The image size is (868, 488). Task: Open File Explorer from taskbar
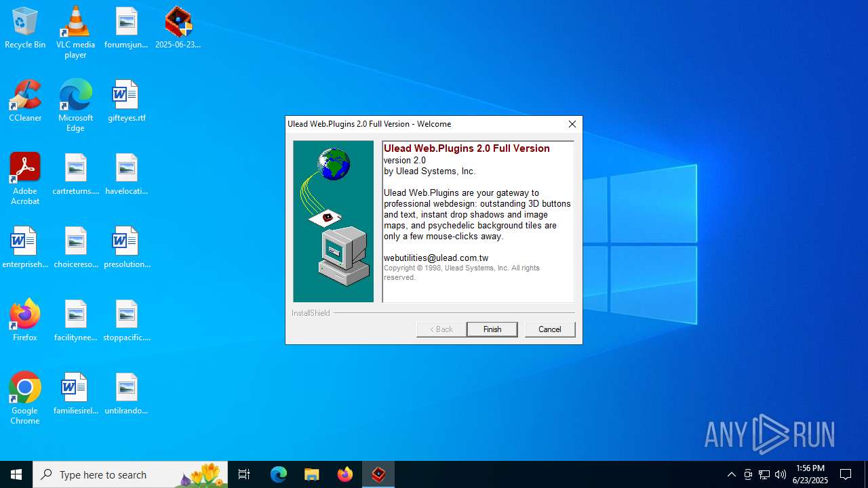pyautogui.click(x=312, y=474)
